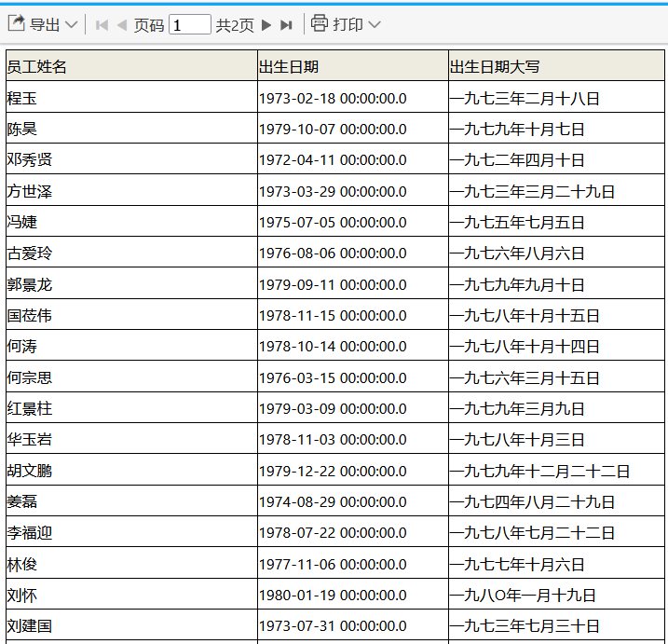
Task: Expand the 导出 dropdown arrow
Action: [x=71, y=25]
